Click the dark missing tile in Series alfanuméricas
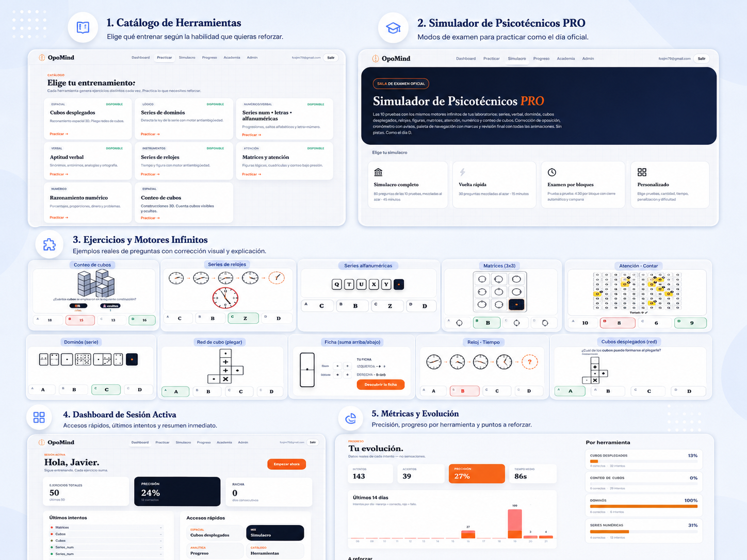747x560 pixels. [x=399, y=284]
